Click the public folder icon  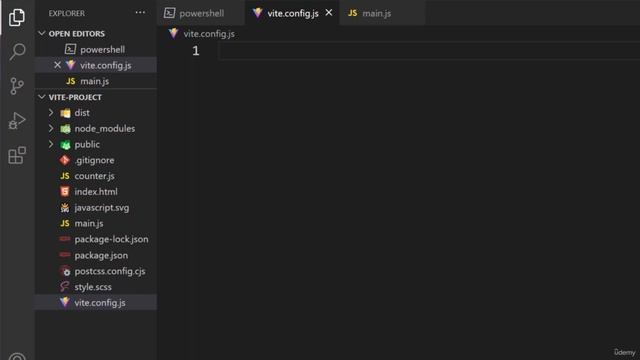click(x=65, y=144)
